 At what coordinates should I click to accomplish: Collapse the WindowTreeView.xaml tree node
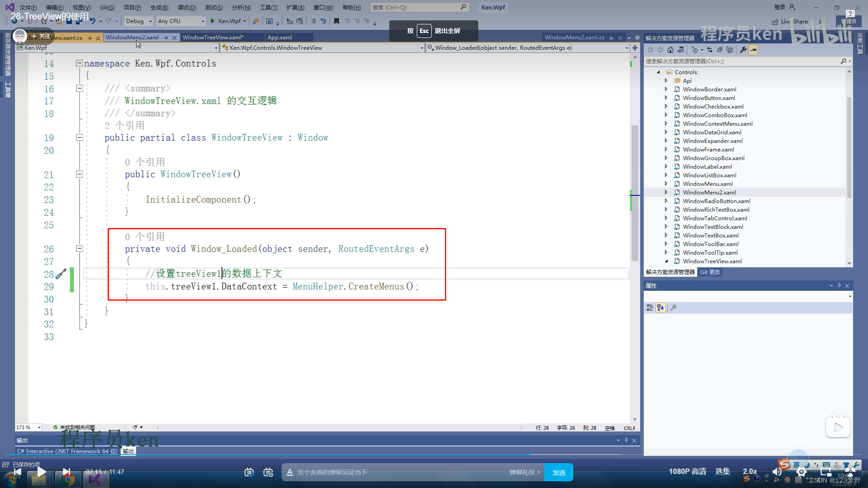click(x=666, y=261)
